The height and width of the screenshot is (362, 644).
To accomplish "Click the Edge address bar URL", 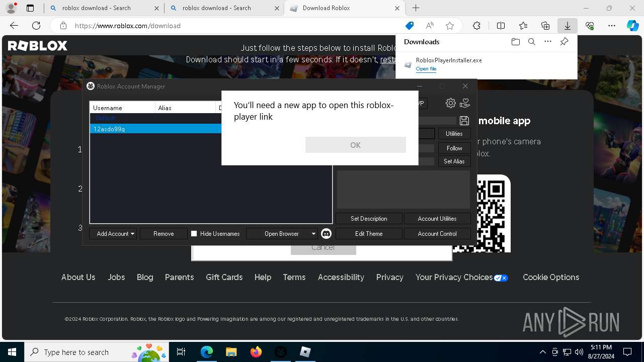I will 128,26.
